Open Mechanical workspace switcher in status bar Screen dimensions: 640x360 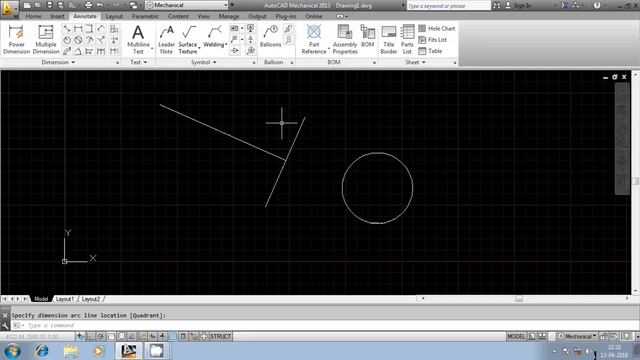[x=578, y=336]
